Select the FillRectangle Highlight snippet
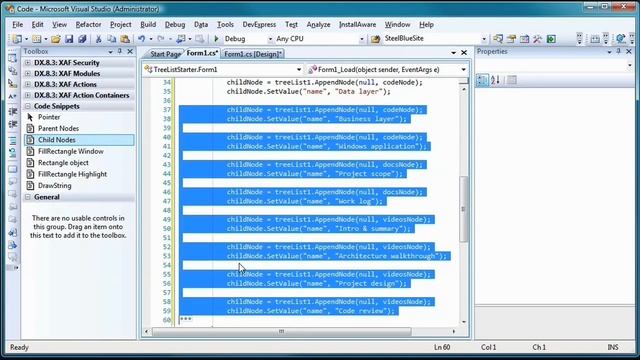Screen dimensions: 640x360 (x=80, y=174)
